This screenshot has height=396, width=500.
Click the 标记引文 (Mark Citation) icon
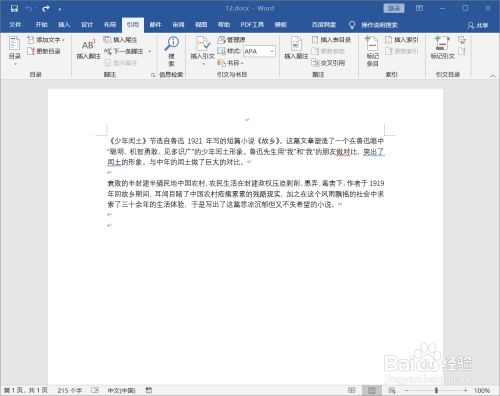[x=443, y=48]
